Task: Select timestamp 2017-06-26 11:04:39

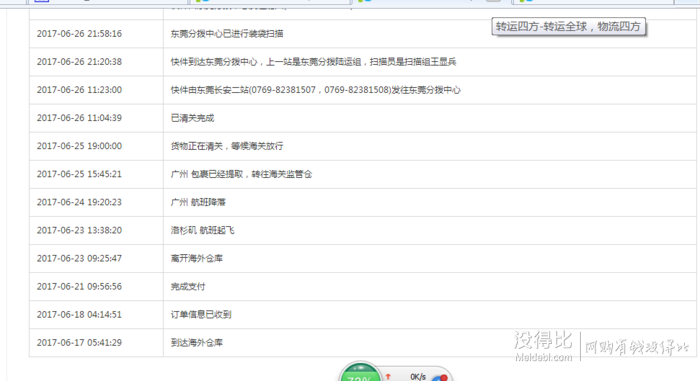Action: (79, 118)
